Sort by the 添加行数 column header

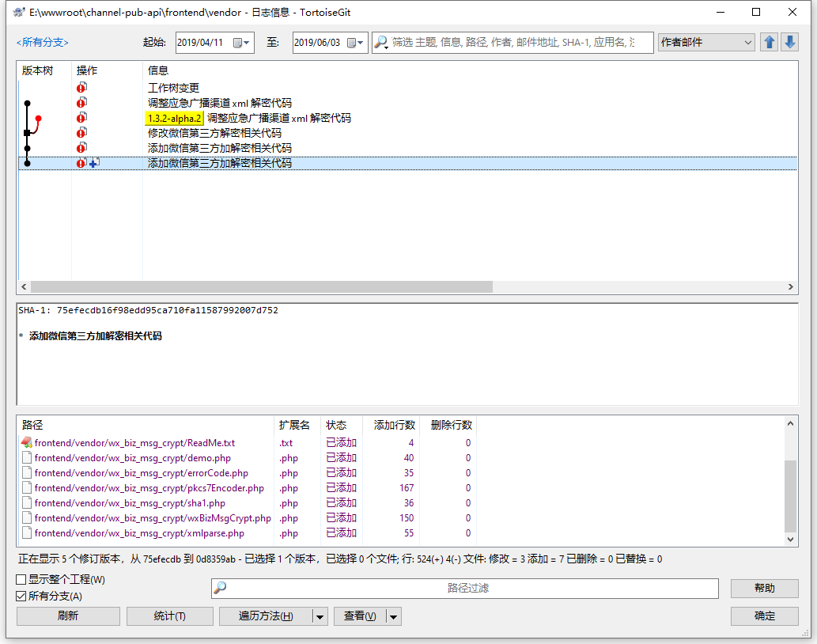394,425
